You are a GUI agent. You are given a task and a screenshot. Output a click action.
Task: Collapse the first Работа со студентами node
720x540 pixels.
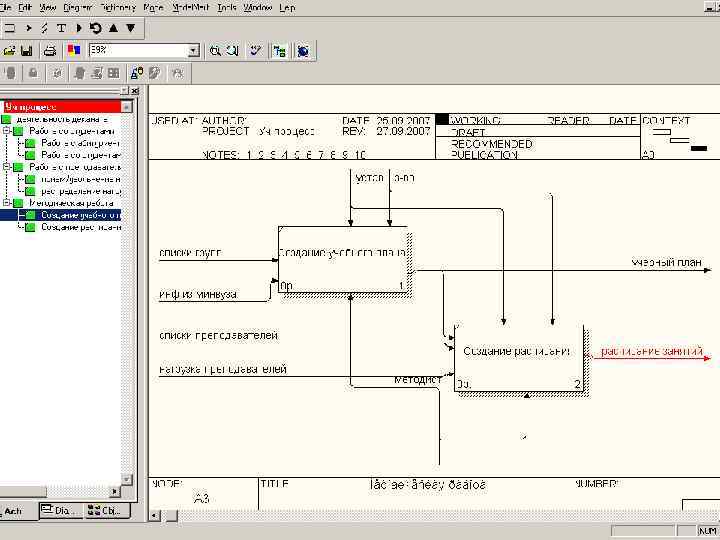pyautogui.click(x=6, y=131)
